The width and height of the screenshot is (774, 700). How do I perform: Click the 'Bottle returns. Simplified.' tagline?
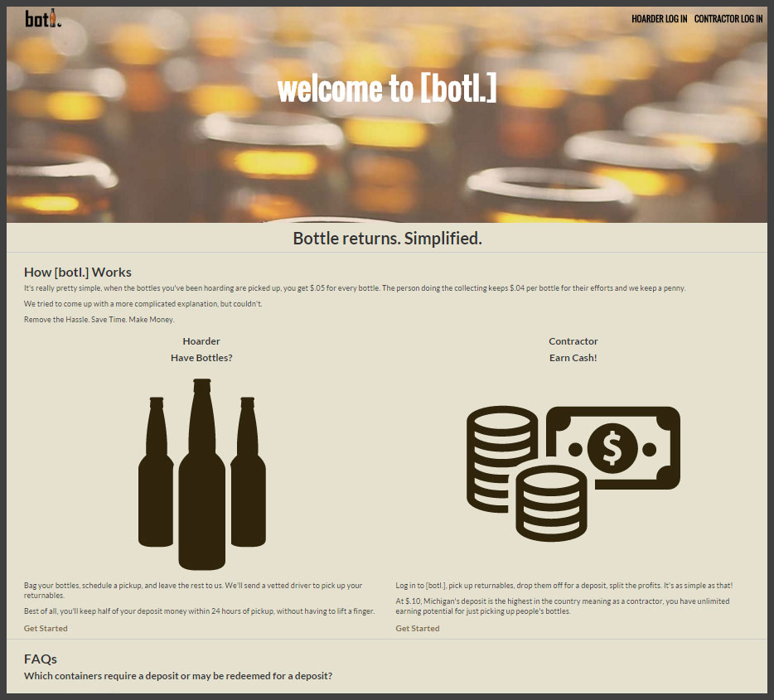(x=387, y=239)
